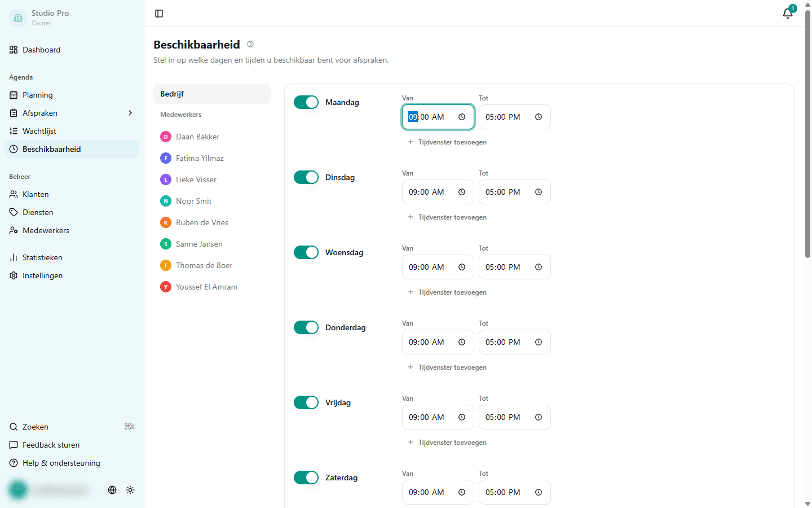Select the Bedrijf availability tab
Image resolution: width=812 pixels, height=508 pixels.
pyautogui.click(x=212, y=94)
